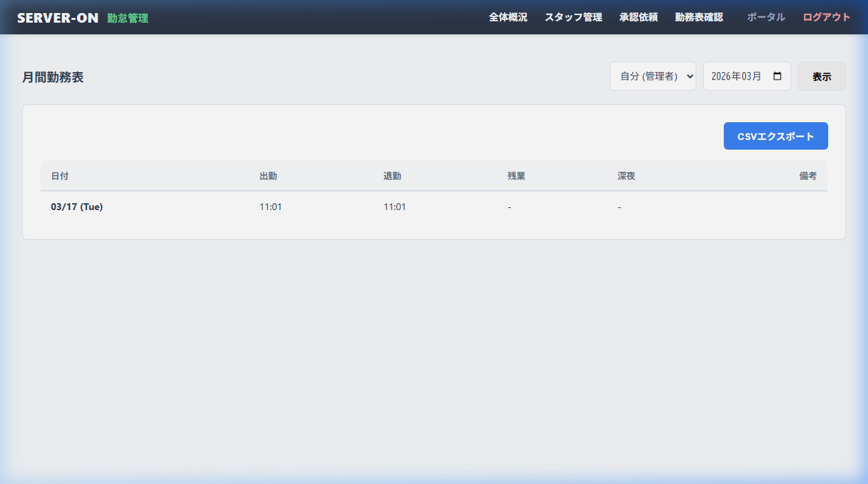Open the ポータル link

click(766, 17)
